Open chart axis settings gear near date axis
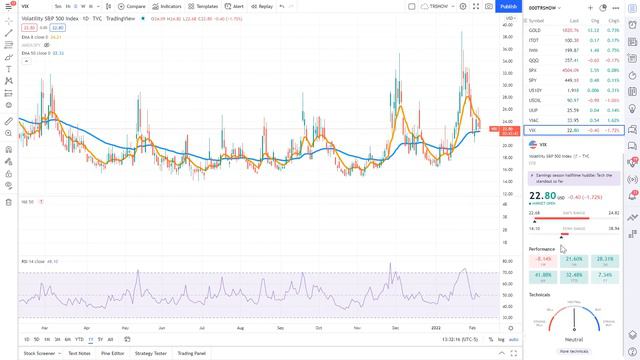640x360 pixels. [x=511, y=328]
